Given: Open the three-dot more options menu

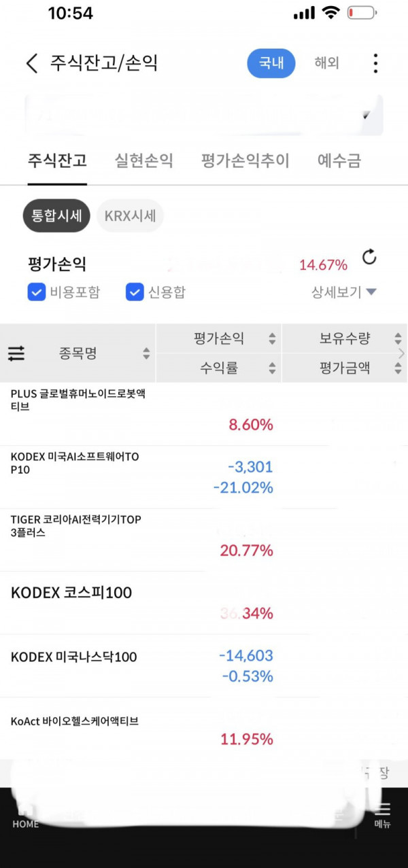Looking at the screenshot, I should [x=375, y=64].
